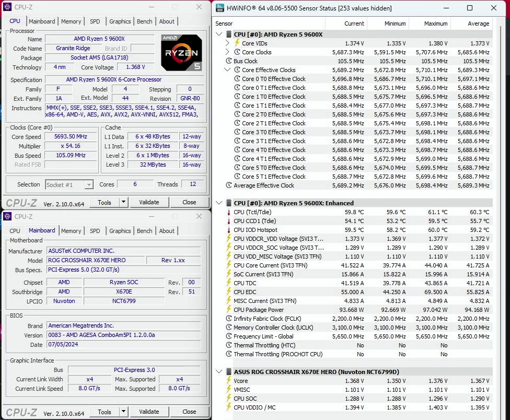
Task: Expand the Core Clocks row
Action: click(x=227, y=52)
